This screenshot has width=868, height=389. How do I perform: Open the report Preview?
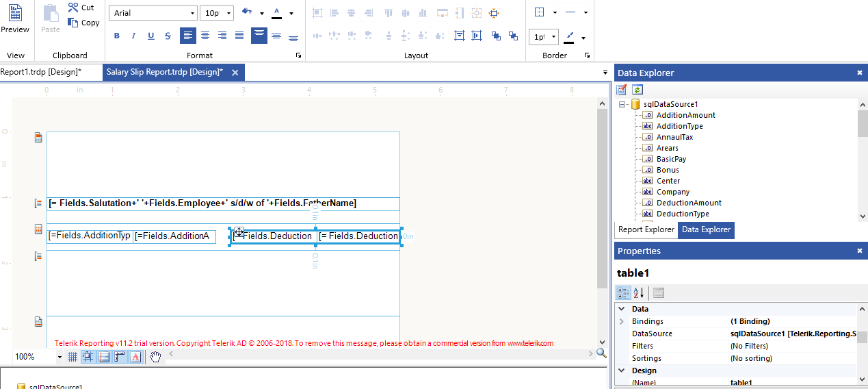15,19
